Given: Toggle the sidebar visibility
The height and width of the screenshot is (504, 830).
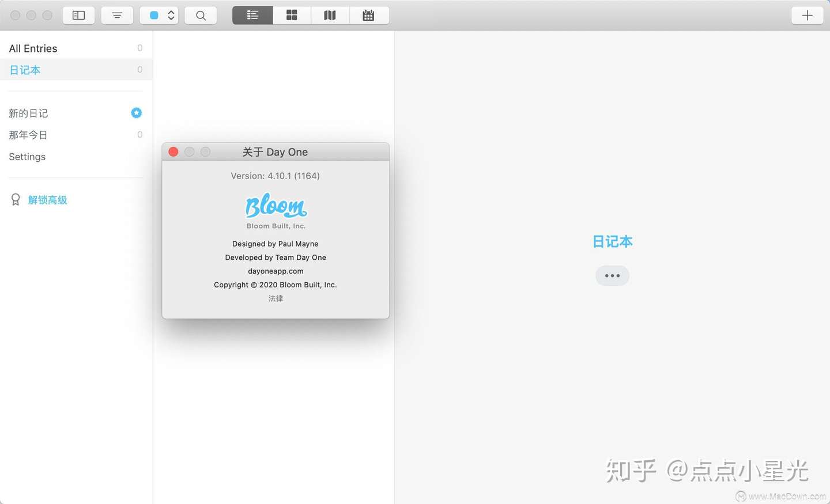Looking at the screenshot, I should pos(78,15).
